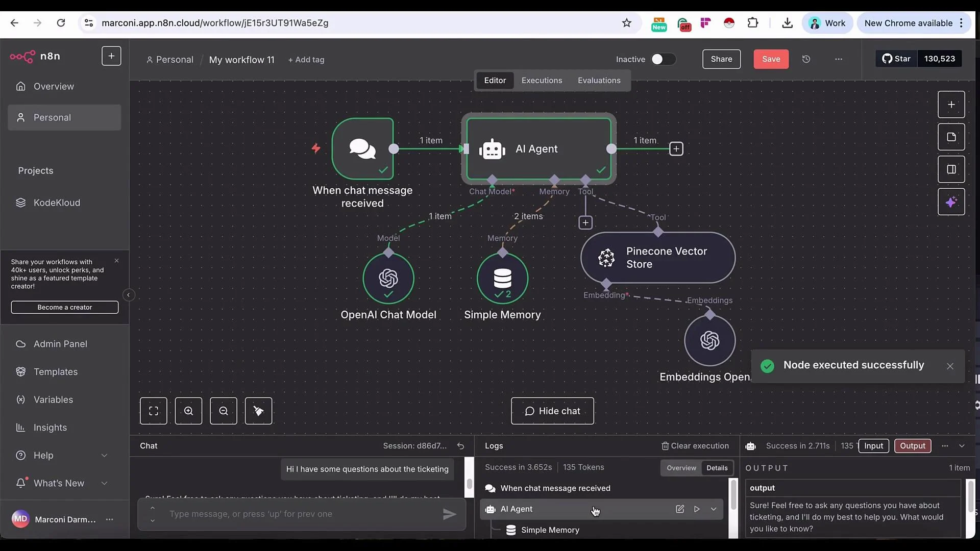Click the Share button
Screen dimensions: 980x551
pyautogui.click(x=721, y=59)
